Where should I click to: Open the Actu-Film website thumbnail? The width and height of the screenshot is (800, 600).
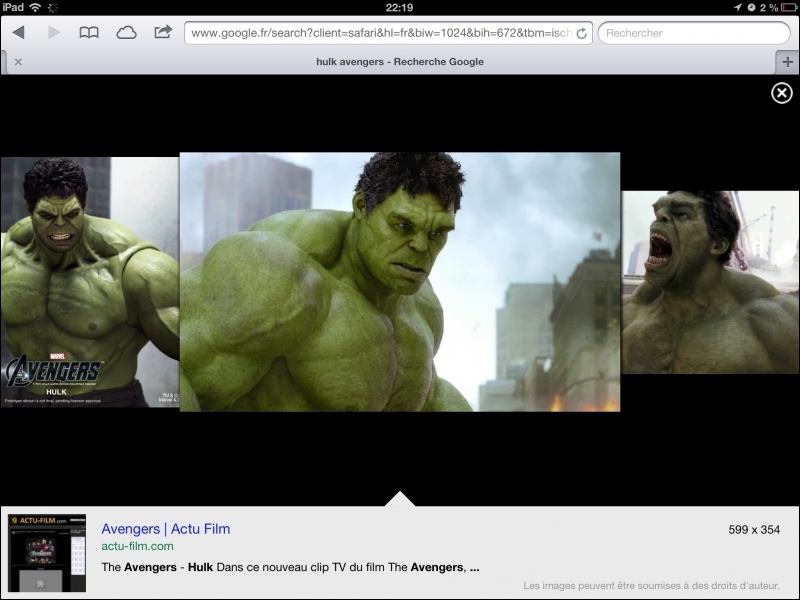[x=47, y=553]
